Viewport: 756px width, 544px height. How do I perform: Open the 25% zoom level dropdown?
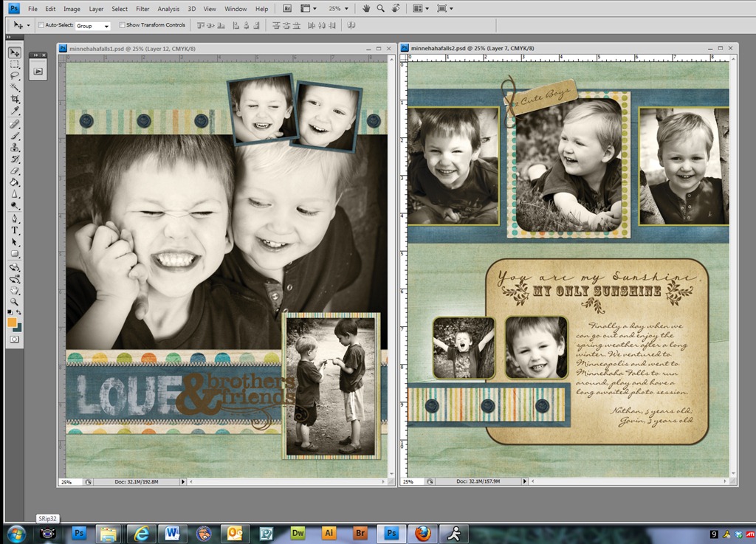(x=338, y=9)
